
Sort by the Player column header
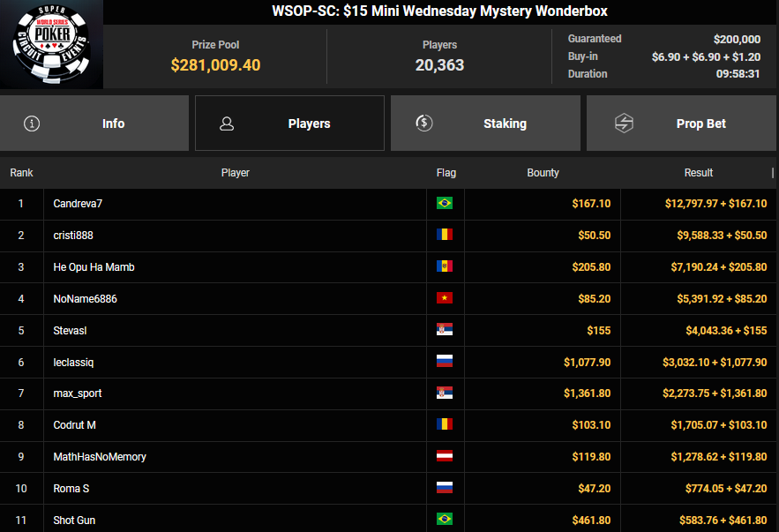pyautogui.click(x=235, y=173)
